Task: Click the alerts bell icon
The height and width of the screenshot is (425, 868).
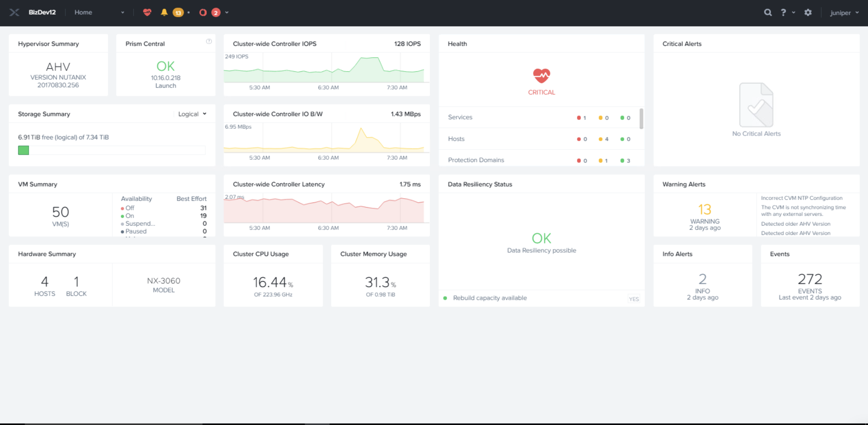Action: [164, 12]
